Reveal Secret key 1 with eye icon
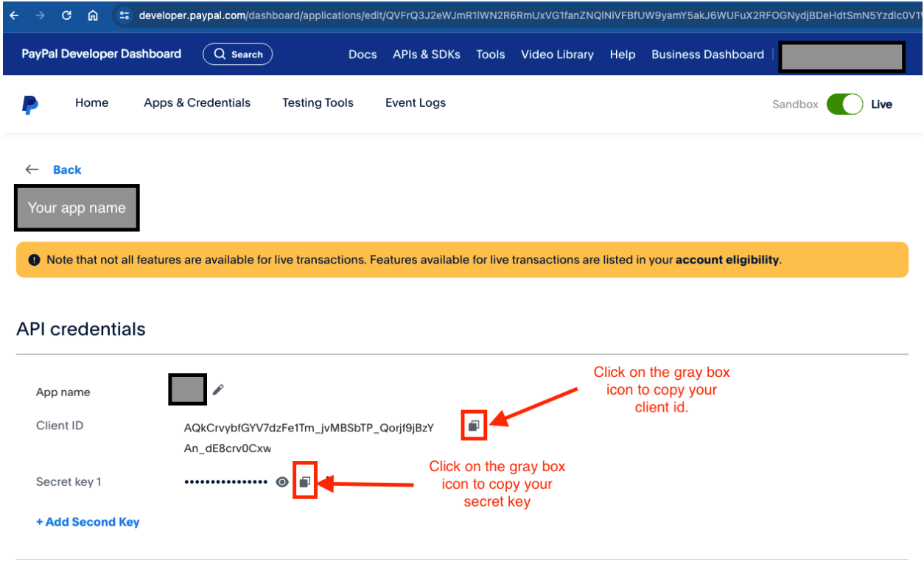 tap(281, 482)
